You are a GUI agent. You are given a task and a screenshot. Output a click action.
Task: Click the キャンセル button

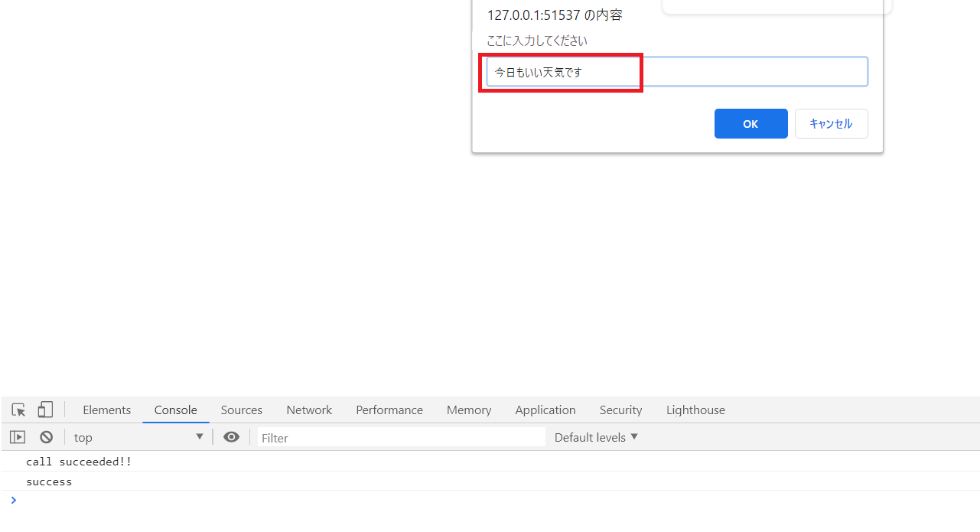831,123
